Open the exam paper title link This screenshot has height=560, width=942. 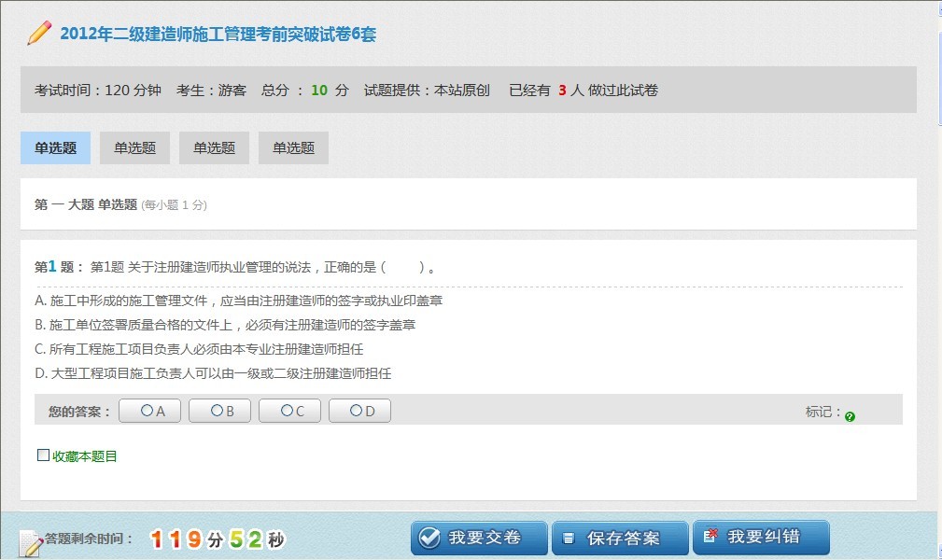point(215,35)
